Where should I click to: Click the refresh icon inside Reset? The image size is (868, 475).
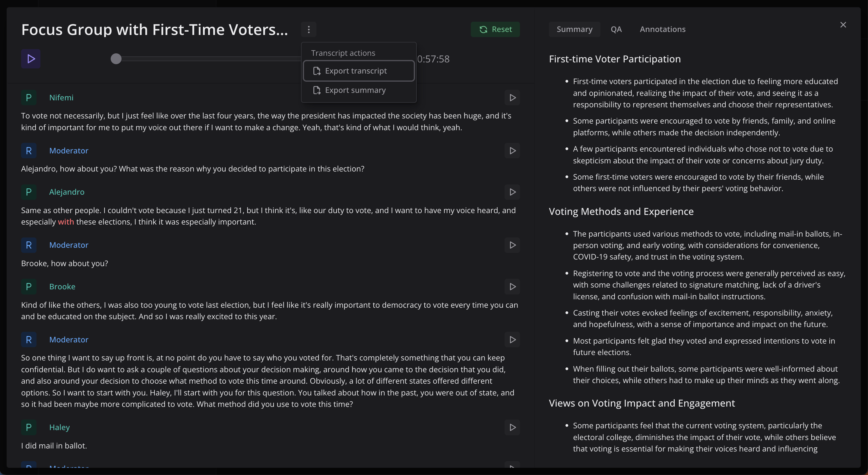[x=483, y=30]
